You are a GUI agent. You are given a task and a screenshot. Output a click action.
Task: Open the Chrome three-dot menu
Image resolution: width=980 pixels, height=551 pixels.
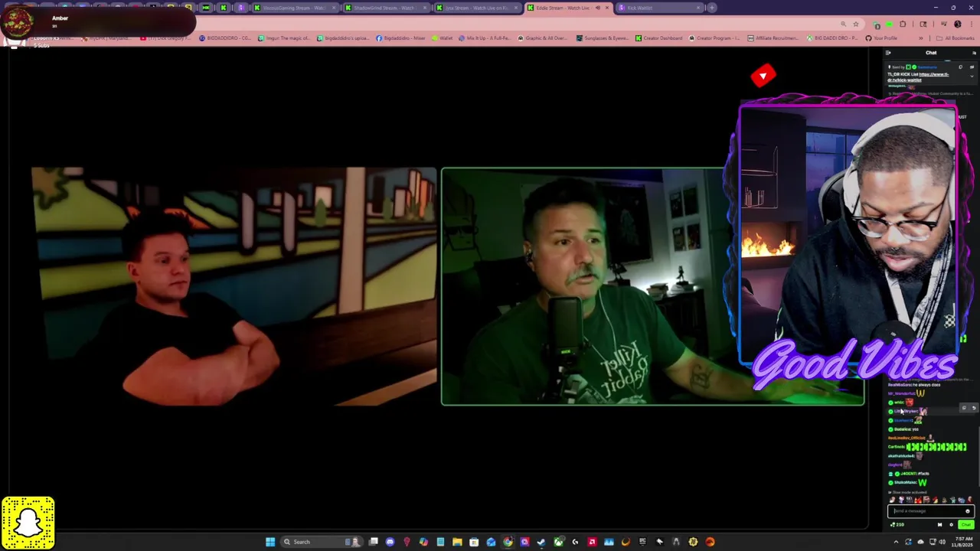coord(972,24)
